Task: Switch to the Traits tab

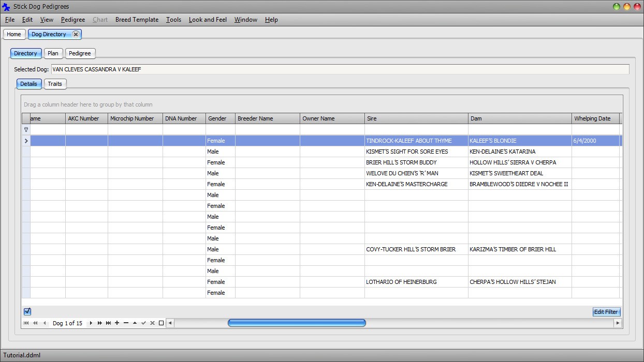Action: point(55,84)
